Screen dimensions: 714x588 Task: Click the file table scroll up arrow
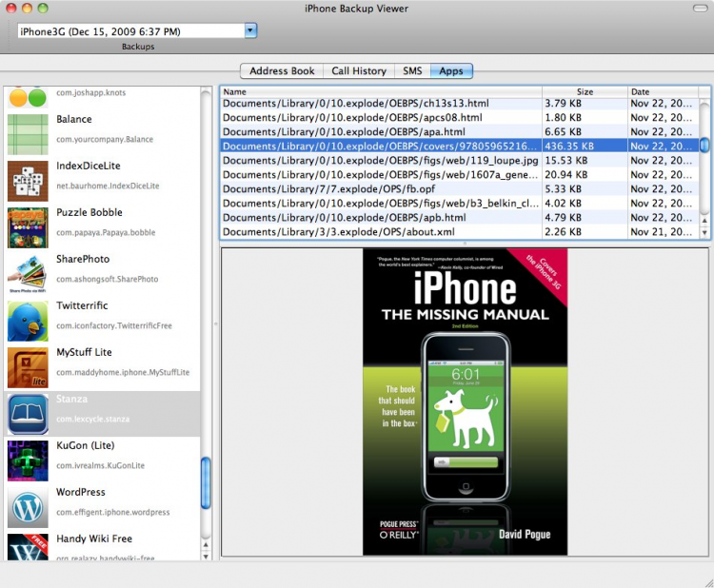[704, 221]
